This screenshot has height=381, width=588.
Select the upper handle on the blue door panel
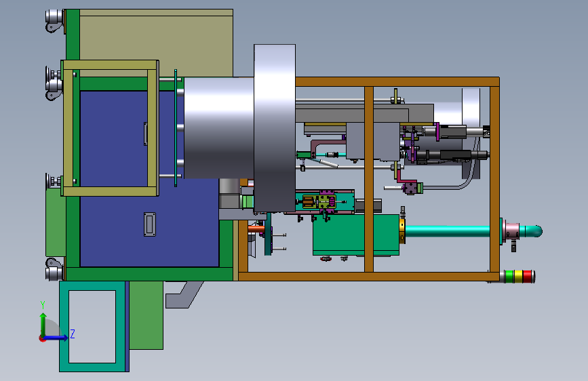coord(146,134)
